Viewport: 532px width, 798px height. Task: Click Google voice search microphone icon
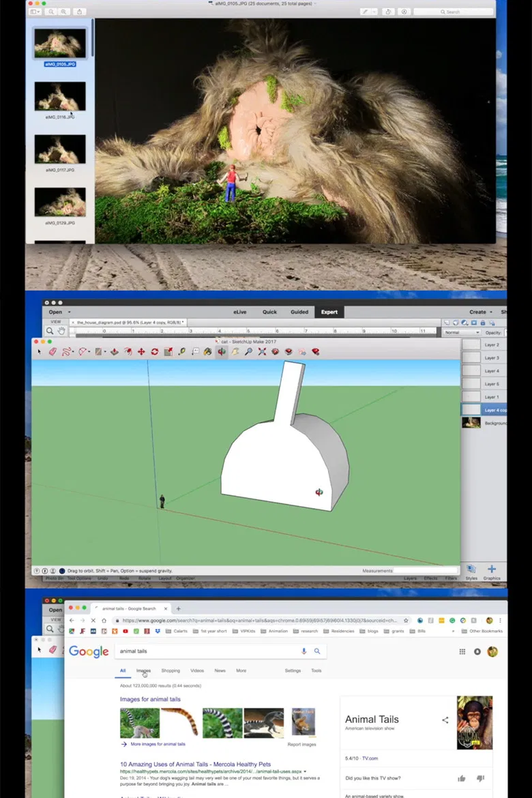click(x=304, y=651)
